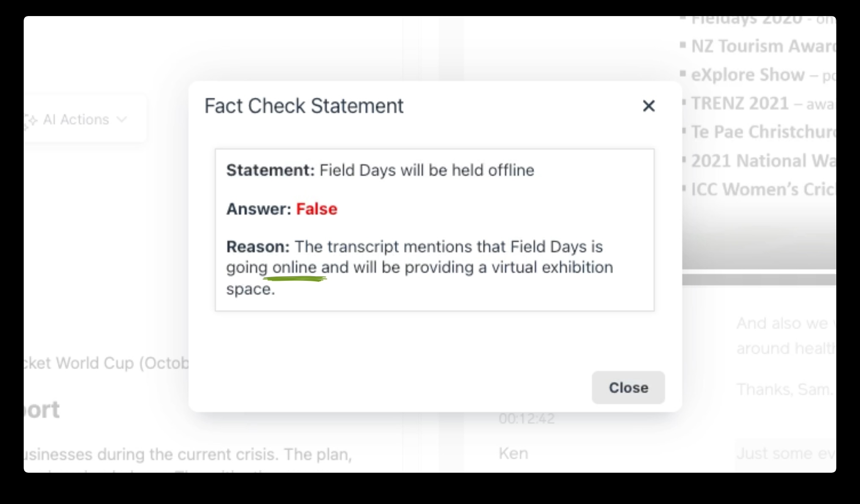This screenshot has height=504, width=860.
Task: Click the "Just some ev" transcript line
Action: (x=785, y=453)
